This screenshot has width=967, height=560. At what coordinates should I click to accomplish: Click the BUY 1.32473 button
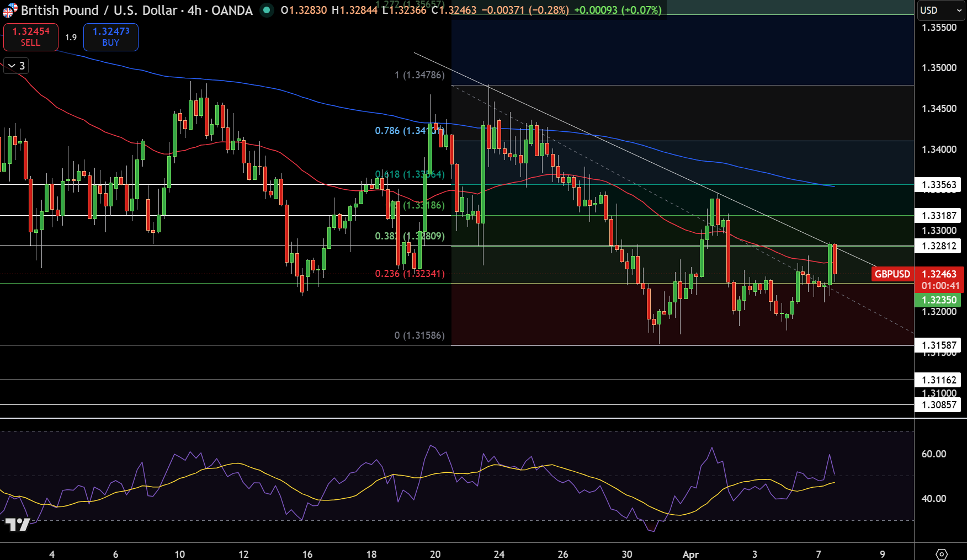(111, 37)
